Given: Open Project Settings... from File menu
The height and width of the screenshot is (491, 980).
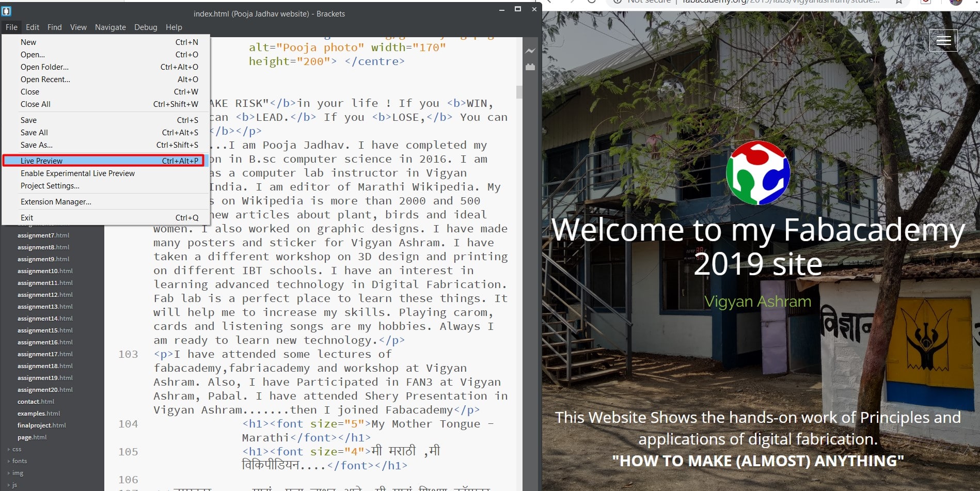Looking at the screenshot, I should point(106,186).
